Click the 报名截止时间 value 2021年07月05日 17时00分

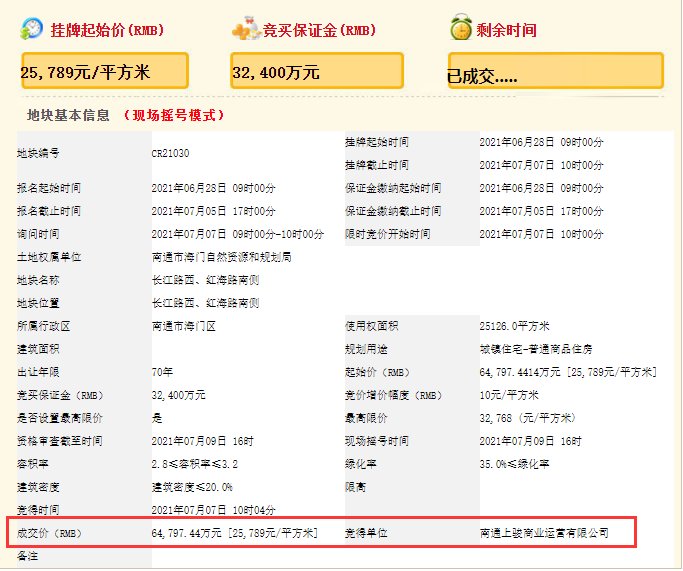point(213,211)
